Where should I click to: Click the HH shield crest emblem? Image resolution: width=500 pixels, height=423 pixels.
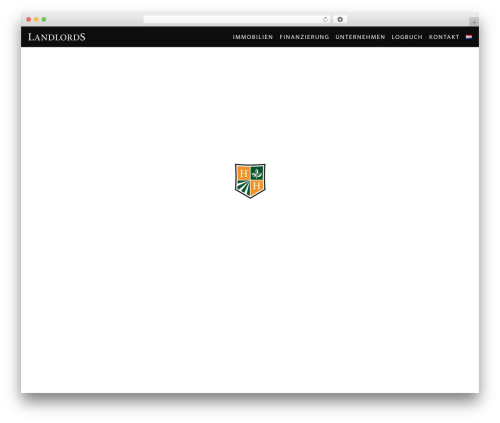[250, 181]
